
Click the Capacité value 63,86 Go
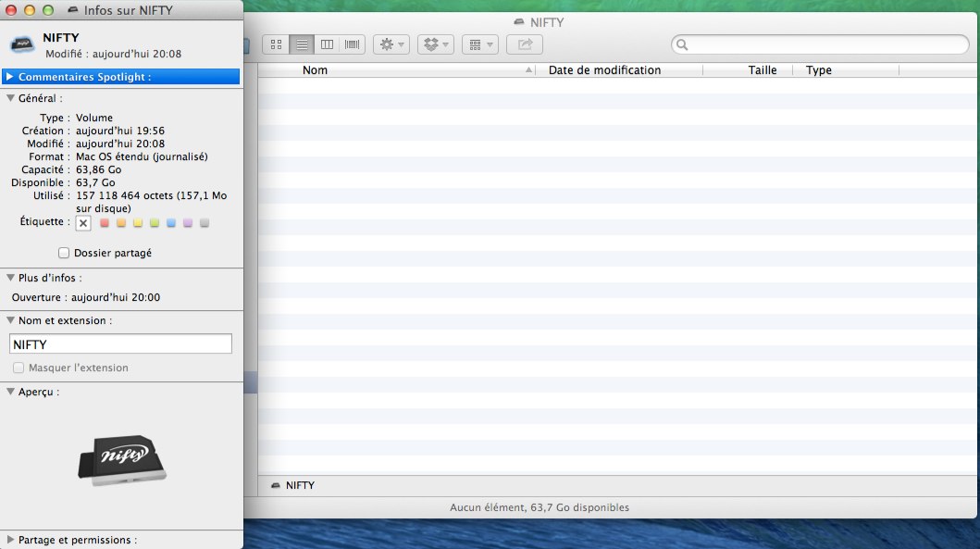[x=99, y=169]
